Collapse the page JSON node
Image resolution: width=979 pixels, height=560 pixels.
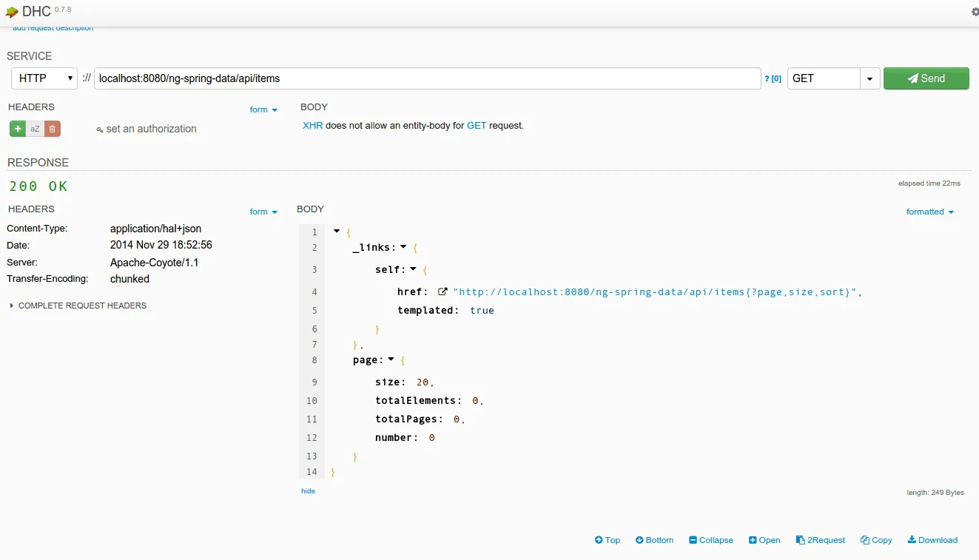(391, 360)
